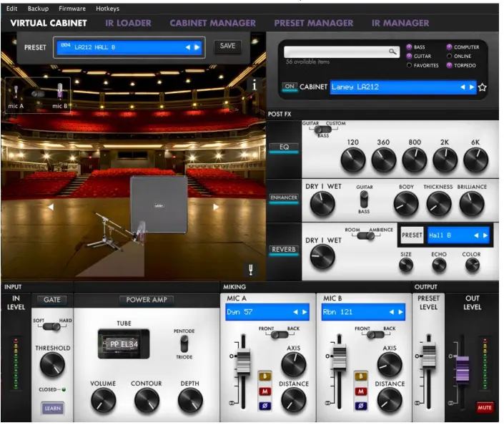Toggle the cabinet ON switch
504x428 pixels.
point(290,87)
